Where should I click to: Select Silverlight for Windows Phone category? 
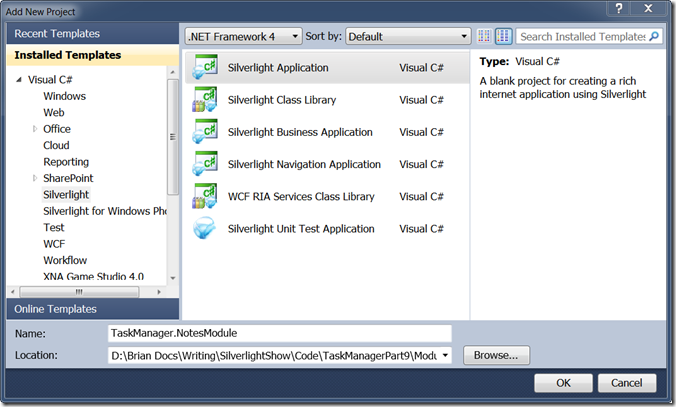tap(105, 211)
